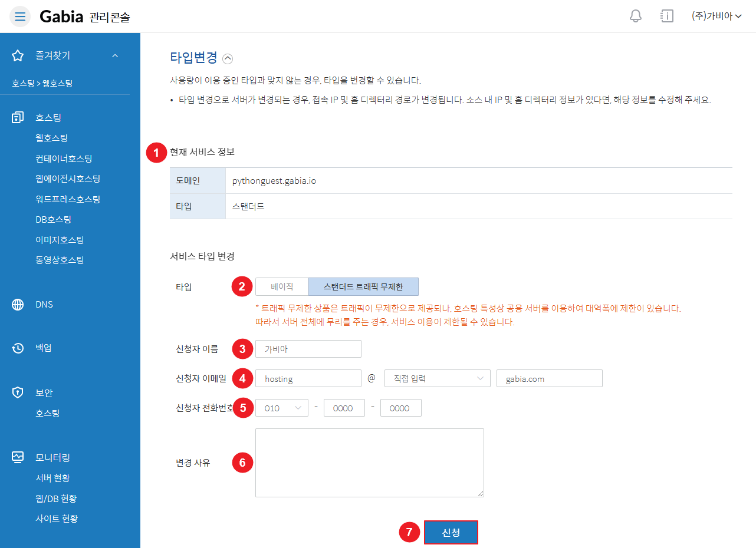Open the 호스팅 item under 보안

[48, 413]
